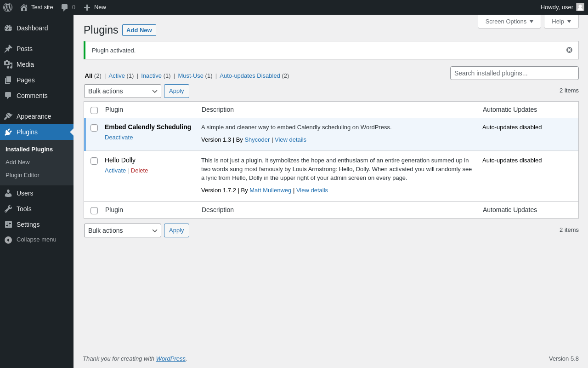This screenshot has width=588, height=368.
Task: Click the Appearance paintbrush icon
Action: point(8,116)
